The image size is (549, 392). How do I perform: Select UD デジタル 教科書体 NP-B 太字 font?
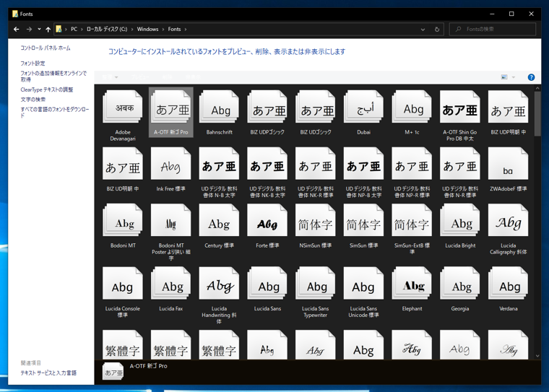point(364,163)
